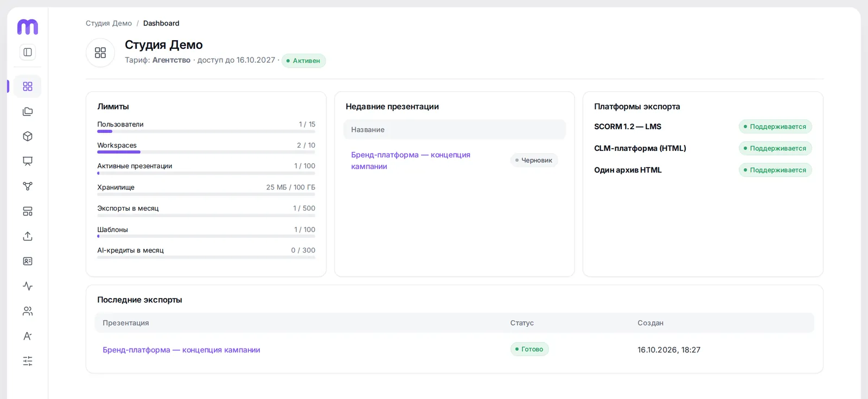Image resolution: width=868 pixels, height=399 pixels.
Task: Click the Название column header
Action: coord(368,130)
